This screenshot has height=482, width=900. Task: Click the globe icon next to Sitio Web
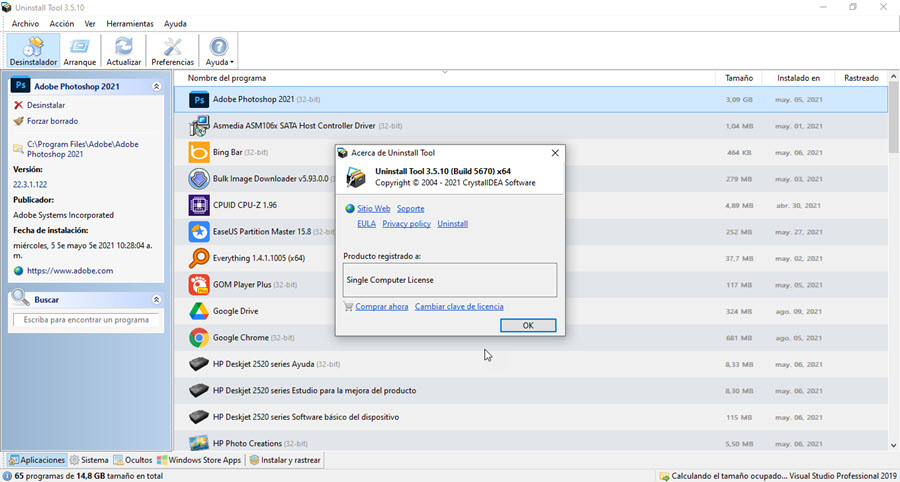tap(350, 209)
